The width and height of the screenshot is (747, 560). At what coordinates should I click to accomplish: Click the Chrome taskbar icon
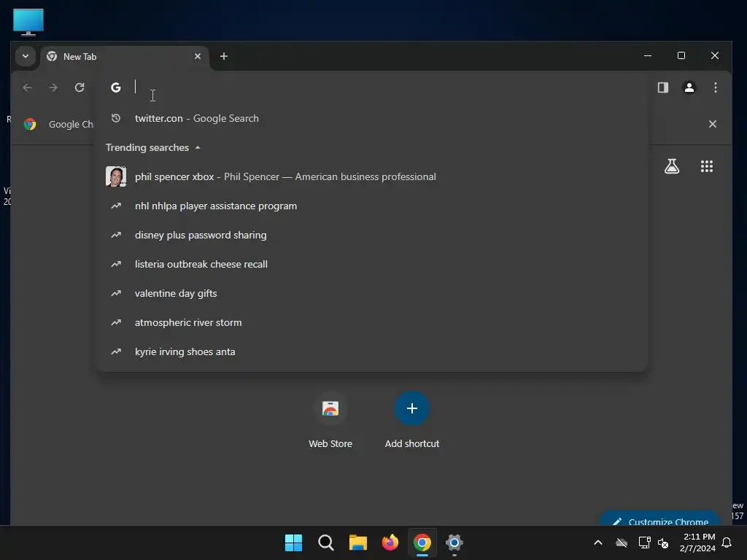(422, 542)
